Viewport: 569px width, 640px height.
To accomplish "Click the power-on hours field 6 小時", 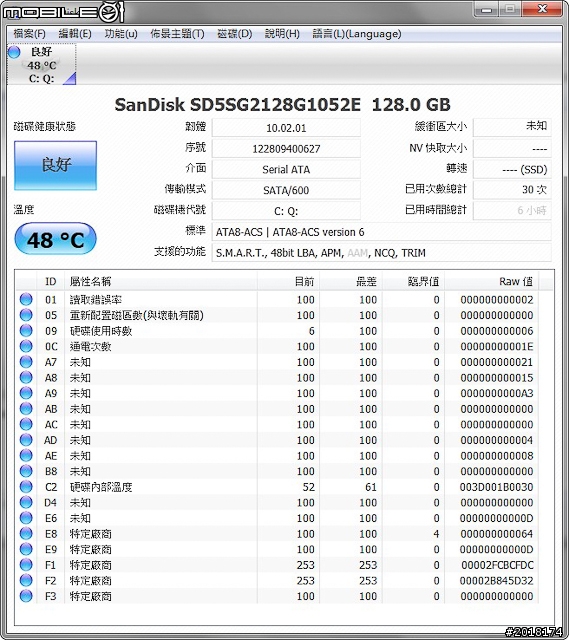I will pos(512,210).
